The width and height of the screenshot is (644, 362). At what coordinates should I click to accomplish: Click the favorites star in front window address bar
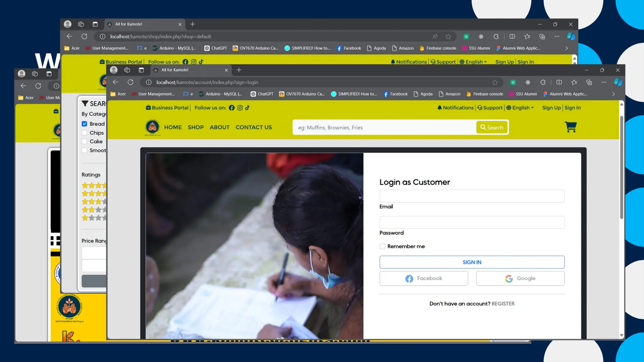click(495, 82)
